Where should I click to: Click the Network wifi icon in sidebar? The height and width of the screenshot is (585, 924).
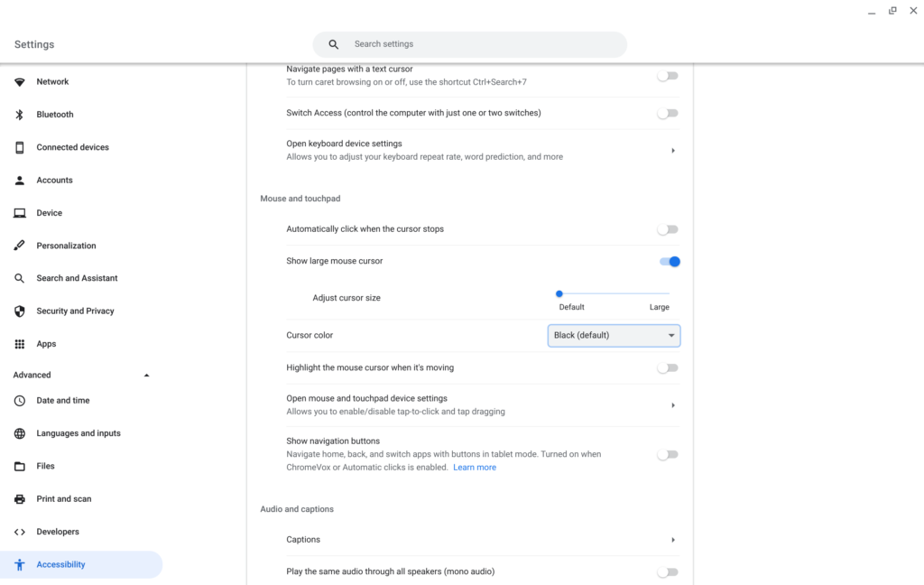click(x=20, y=82)
